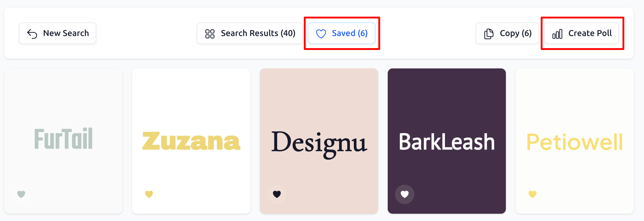Copy the 6 saved names
This screenshot has height=221, width=644.
pyautogui.click(x=507, y=33)
